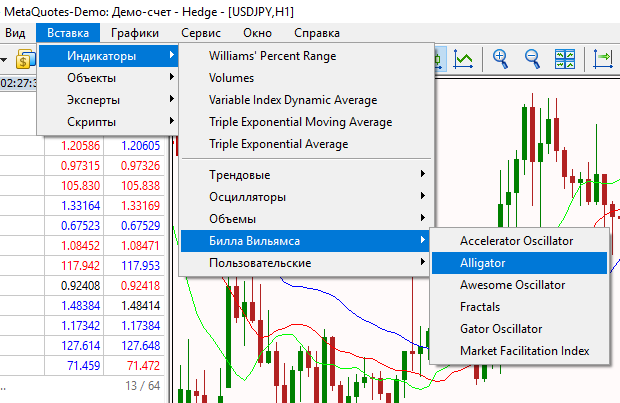The image size is (620, 403).
Task: Switch to line chart icon
Action: 463,59
